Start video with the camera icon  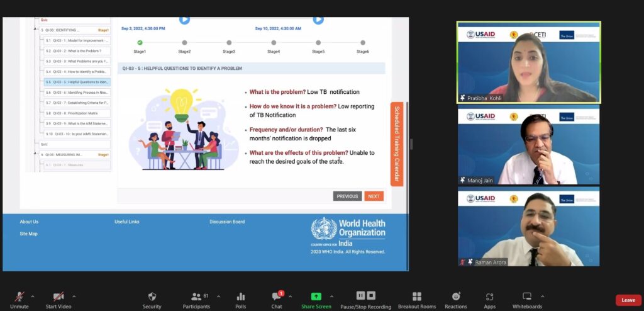click(58, 296)
